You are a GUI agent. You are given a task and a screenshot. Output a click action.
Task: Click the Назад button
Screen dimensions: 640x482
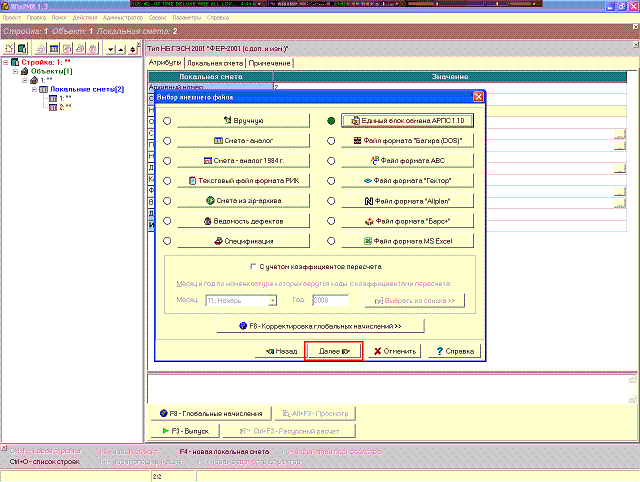coord(281,351)
